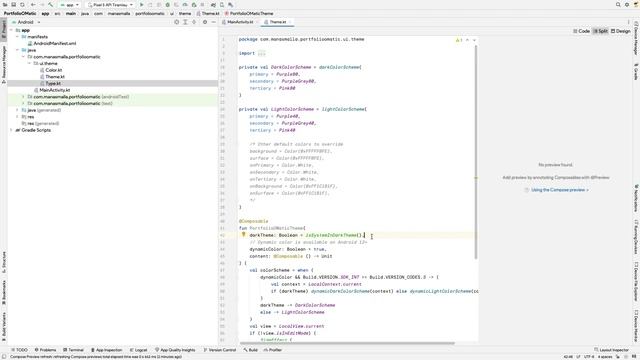The width and height of the screenshot is (640, 360).
Task: Select the Split view mode button
Action: (600, 31)
